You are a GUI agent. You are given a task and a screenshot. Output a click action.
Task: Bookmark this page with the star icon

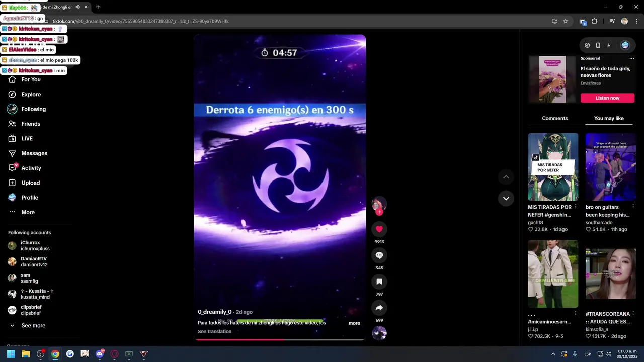coord(566,21)
